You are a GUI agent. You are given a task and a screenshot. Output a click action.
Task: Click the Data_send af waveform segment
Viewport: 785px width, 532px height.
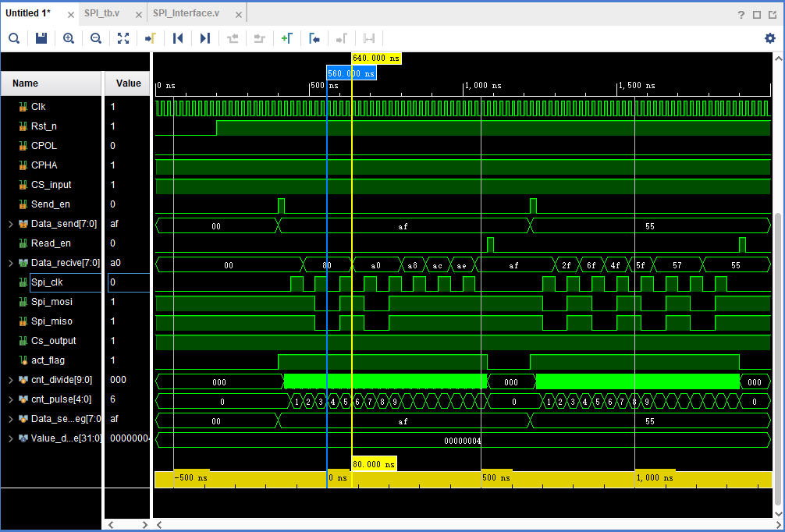point(403,226)
